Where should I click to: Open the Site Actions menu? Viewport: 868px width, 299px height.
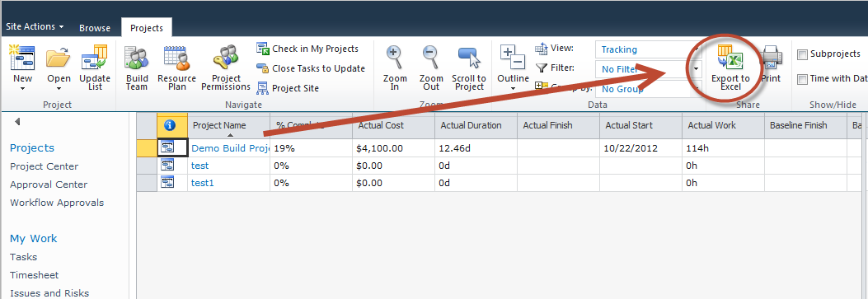coord(35,26)
